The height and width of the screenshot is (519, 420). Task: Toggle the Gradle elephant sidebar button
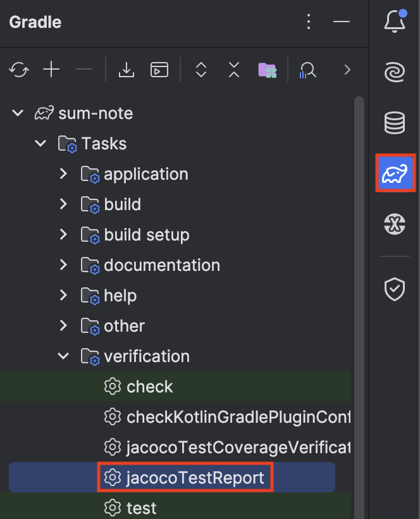tap(395, 172)
